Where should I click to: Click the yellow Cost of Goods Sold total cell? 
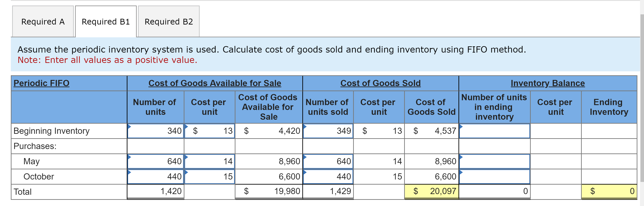432,191
